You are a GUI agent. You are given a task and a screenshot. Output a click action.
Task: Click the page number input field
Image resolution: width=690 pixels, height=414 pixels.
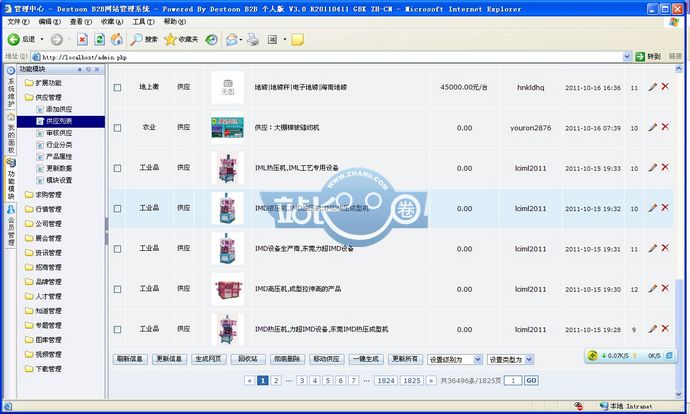point(512,381)
